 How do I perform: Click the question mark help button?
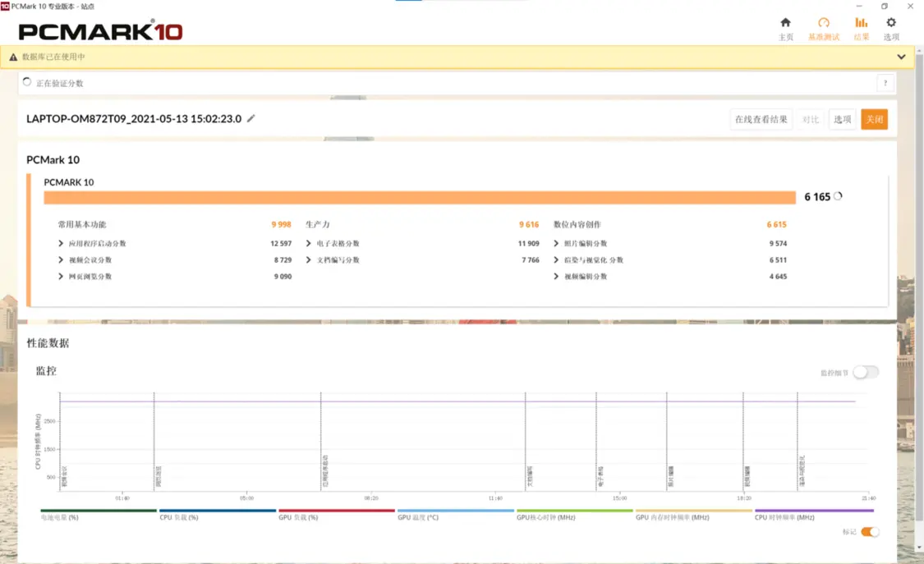click(x=885, y=83)
